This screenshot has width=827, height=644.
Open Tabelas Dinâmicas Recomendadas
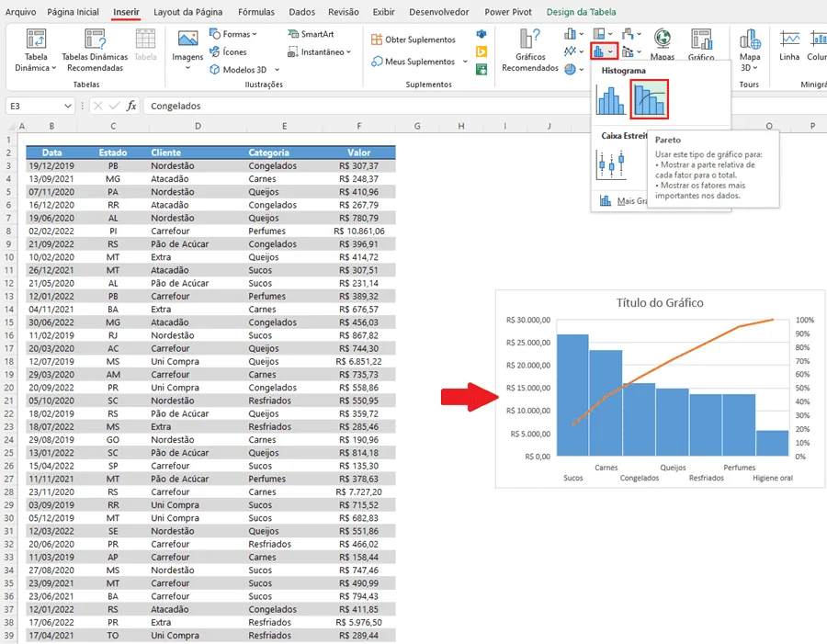click(x=95, y=51)
